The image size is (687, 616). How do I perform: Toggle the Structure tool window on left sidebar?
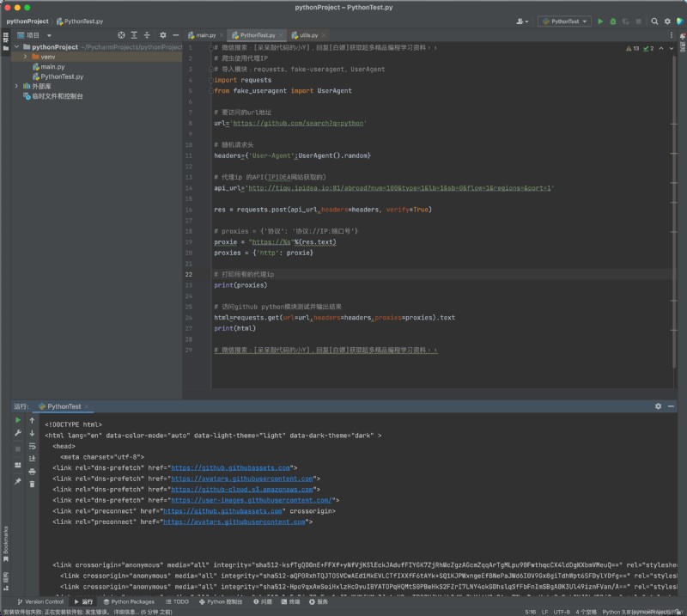(x=6, y=581)
